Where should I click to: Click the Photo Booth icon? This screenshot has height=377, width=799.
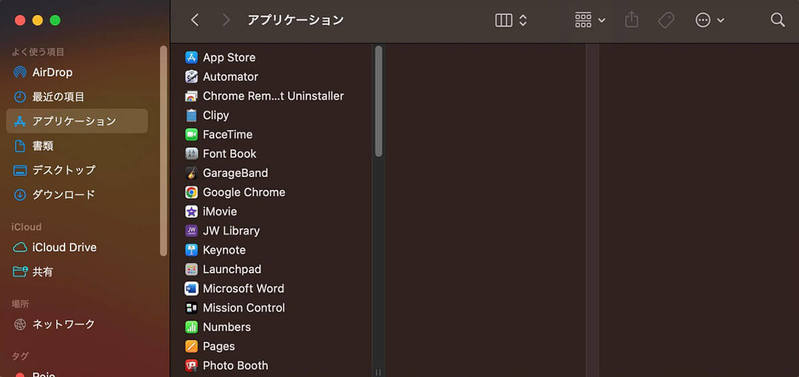(x=191, y=365)
